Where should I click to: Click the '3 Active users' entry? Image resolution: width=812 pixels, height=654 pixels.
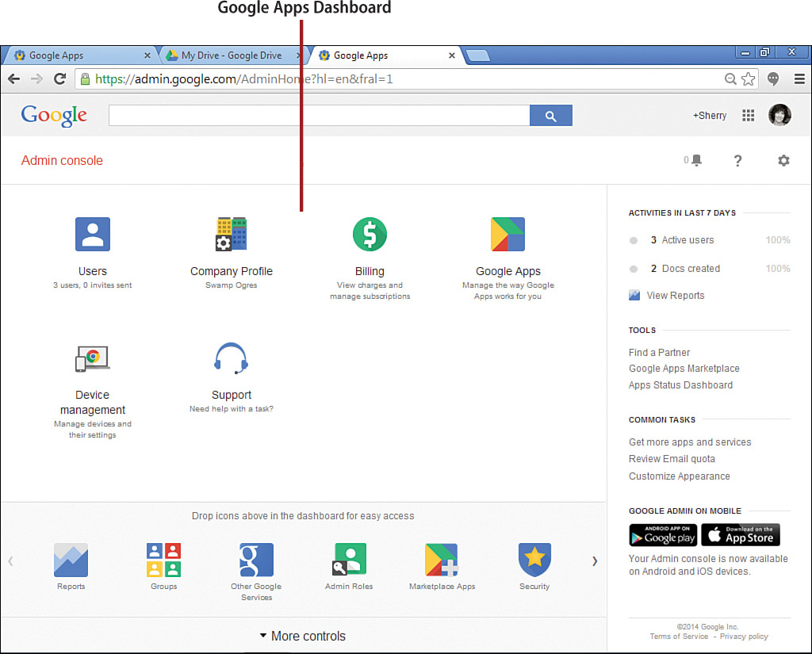click(682, 239)
